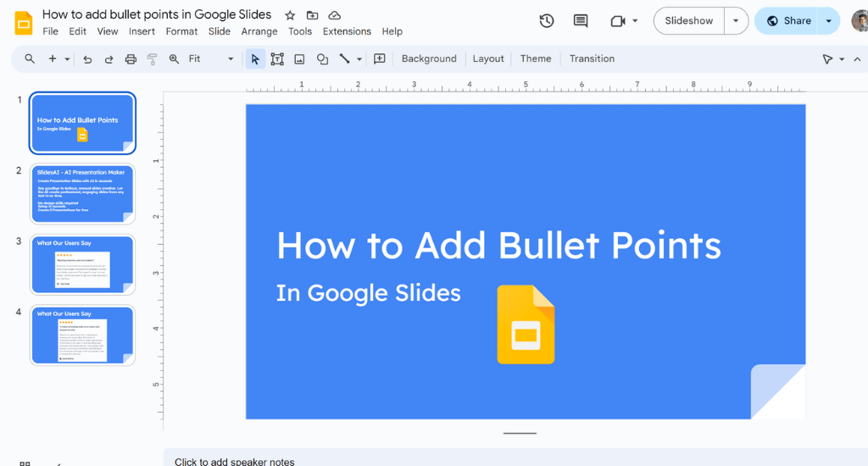Click the presentation title text

click(157, 14)
